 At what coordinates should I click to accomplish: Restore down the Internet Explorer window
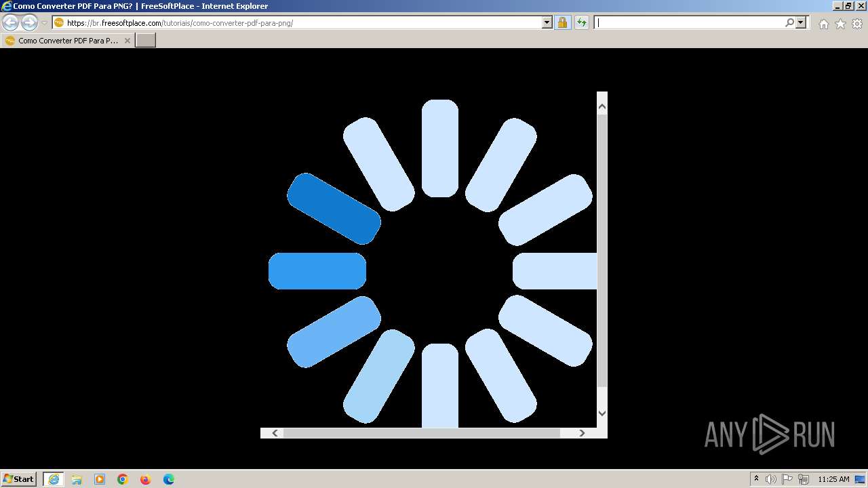(848, 6)
